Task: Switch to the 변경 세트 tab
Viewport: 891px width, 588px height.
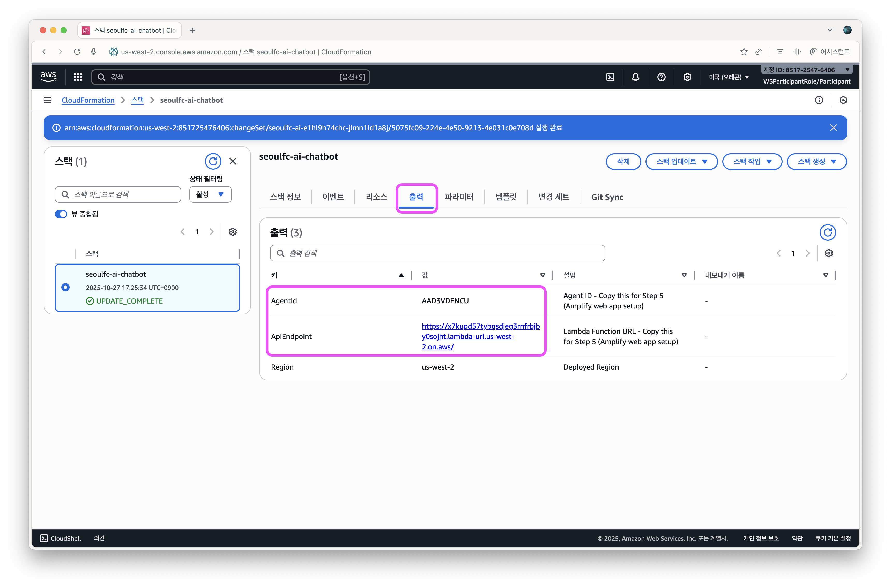Action: pos(554,197)
